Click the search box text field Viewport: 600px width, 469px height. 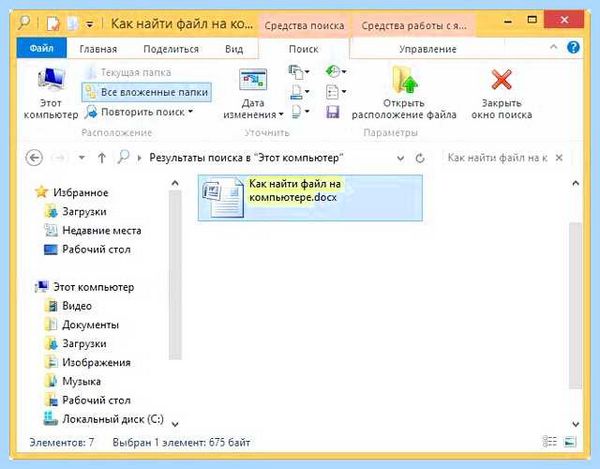pos(497,158)
